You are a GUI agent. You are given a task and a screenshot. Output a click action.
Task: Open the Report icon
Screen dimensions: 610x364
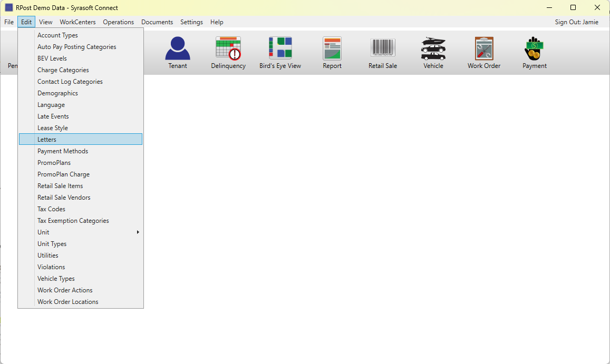coord(332,48)
